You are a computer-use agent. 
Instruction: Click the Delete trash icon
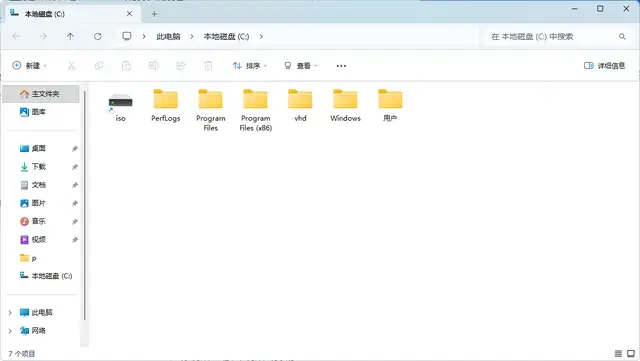pyautogui.click(x=208, y=65)
